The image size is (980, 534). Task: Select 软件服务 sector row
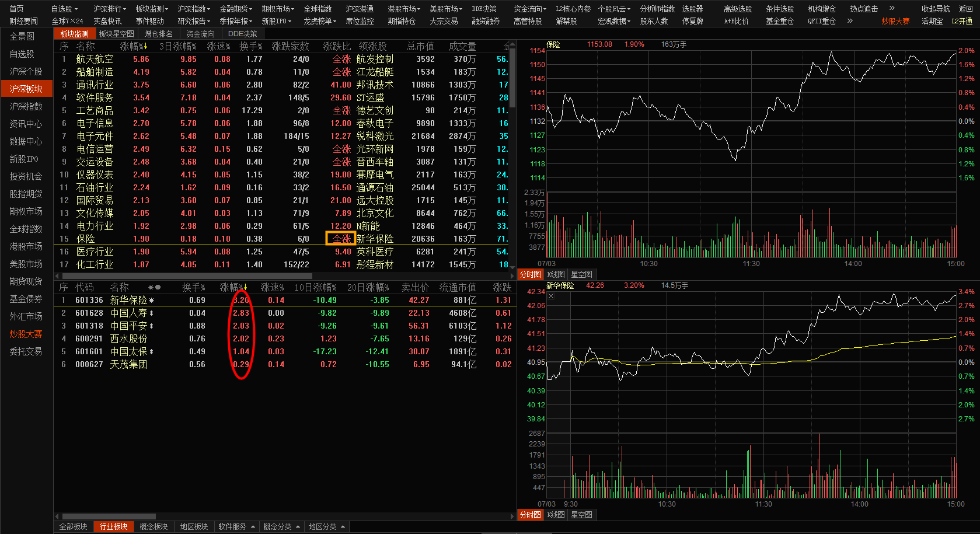tap(281, 97)
